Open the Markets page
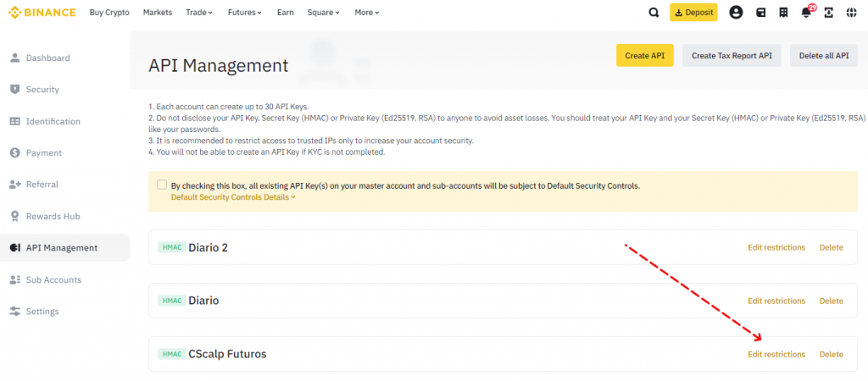 tap(157, 12)
